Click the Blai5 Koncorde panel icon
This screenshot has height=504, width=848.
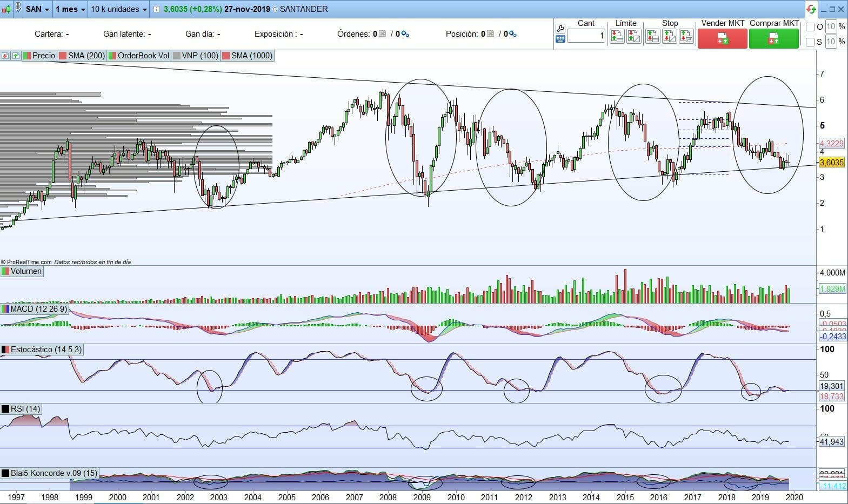[x=5, y=473]
